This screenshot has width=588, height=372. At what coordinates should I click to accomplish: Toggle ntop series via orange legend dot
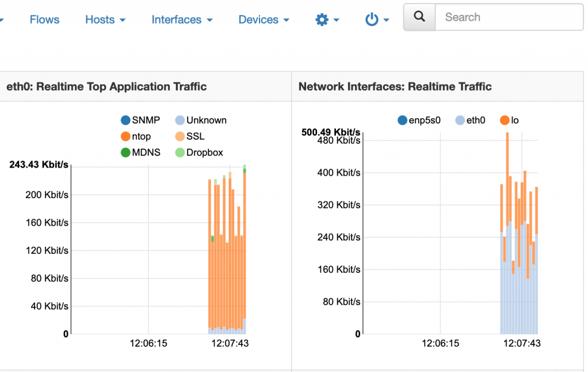tap(125, 136)
